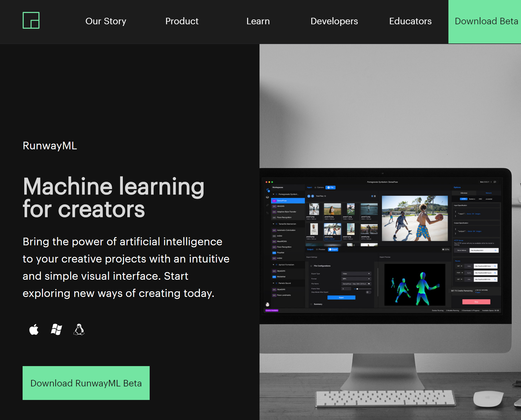Toggle the Stop Model After Export switch
Viewport: 521px width, 420px height.
click(368, 292)
